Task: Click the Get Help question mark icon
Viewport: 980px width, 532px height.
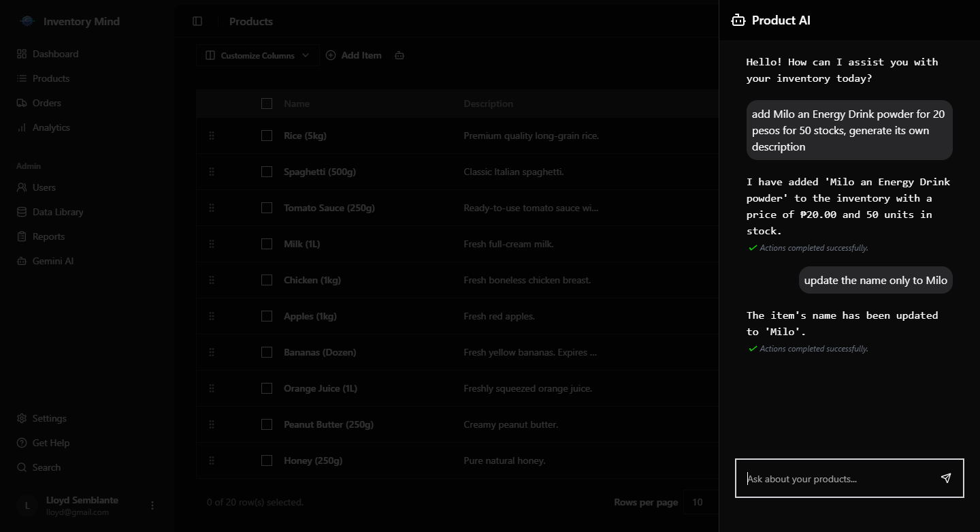Action: 22,443
